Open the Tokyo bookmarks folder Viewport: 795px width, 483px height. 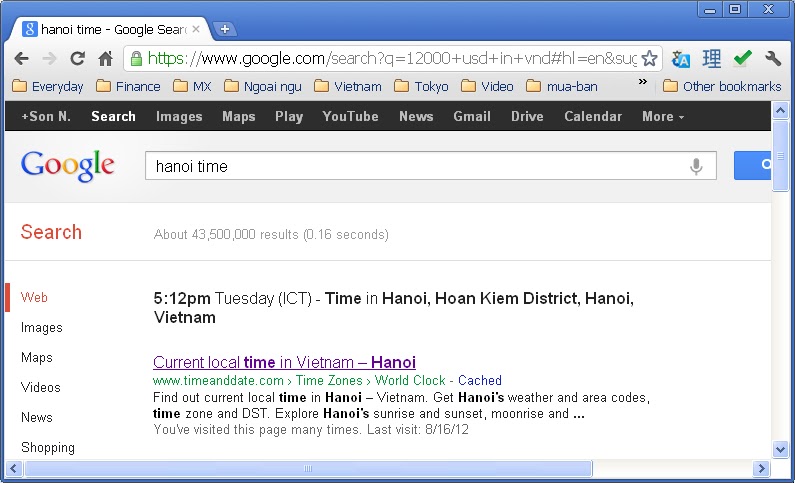(x=421, y=87)
